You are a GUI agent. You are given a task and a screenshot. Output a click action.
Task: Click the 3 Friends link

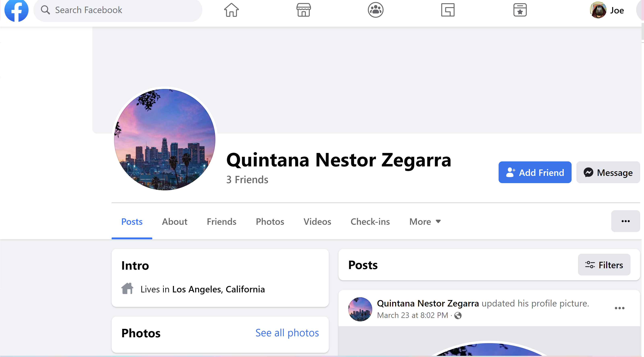pos(247,180)
